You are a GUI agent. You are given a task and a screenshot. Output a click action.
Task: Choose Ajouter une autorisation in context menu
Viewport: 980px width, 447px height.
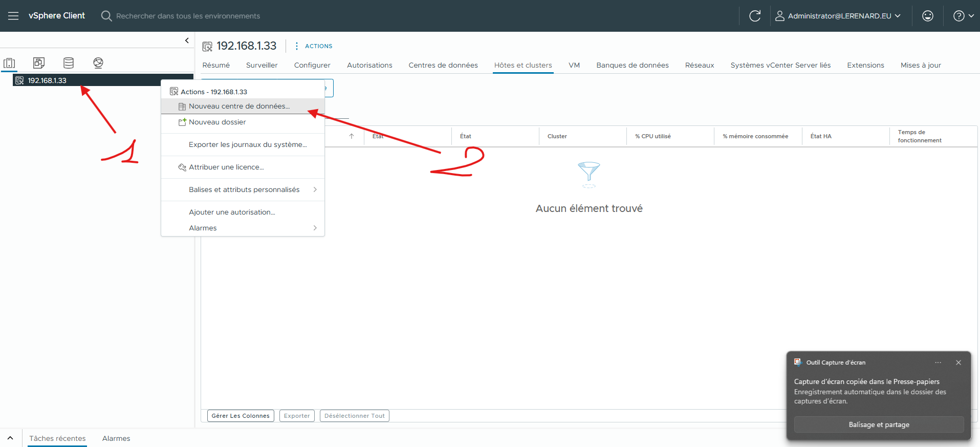pyautogui.click(x=243, y=212)
